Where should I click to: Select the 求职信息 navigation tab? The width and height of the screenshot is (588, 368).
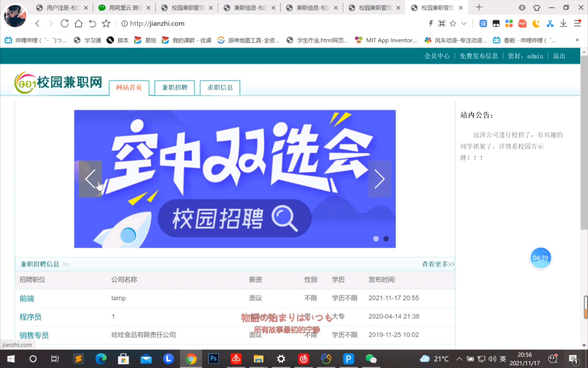click(219, 88)
